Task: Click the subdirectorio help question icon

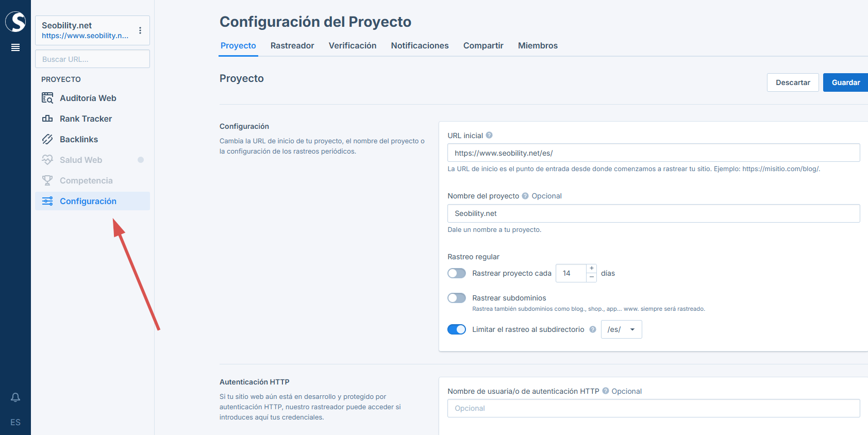Action: pyautogui.click(x=593, y=329)
